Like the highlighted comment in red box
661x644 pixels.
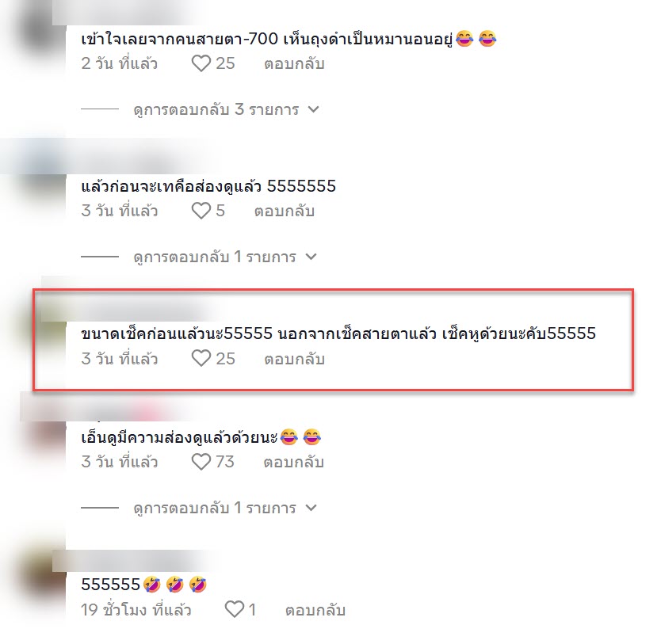click(x=201, y=358)
